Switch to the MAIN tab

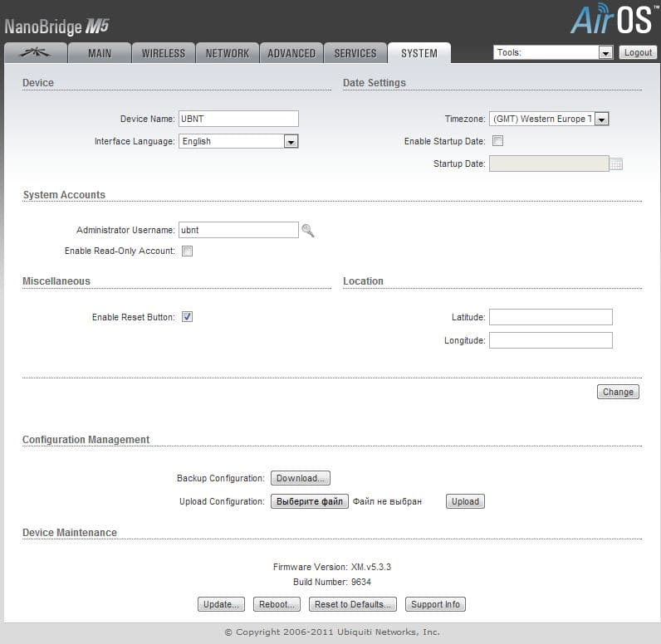tap(100, 53)
